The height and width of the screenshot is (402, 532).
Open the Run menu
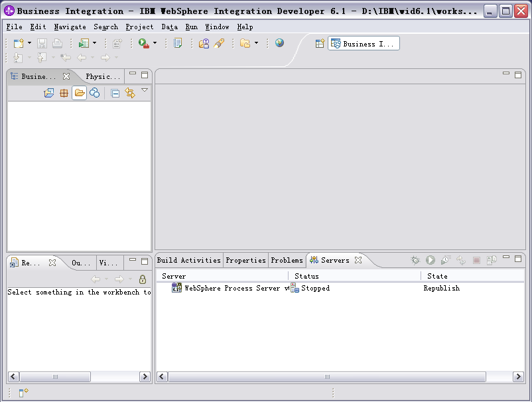(191, 27)
